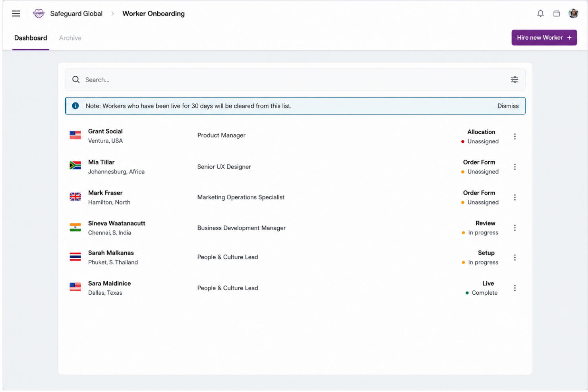Click the info icon in the note banner
The image size is (588, 392).
[x=75, y=106]
